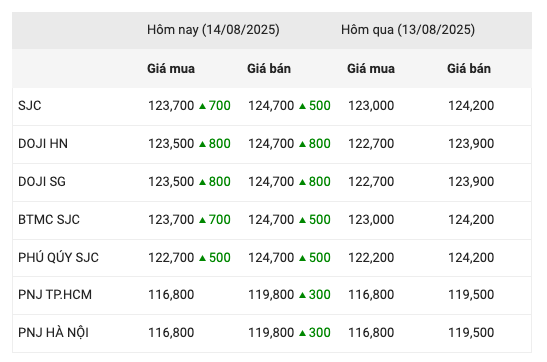Click yesterday's PHÚ QUÝ SJC buy price 122,200
547x362 pixels.
click(x=371, y=258)
